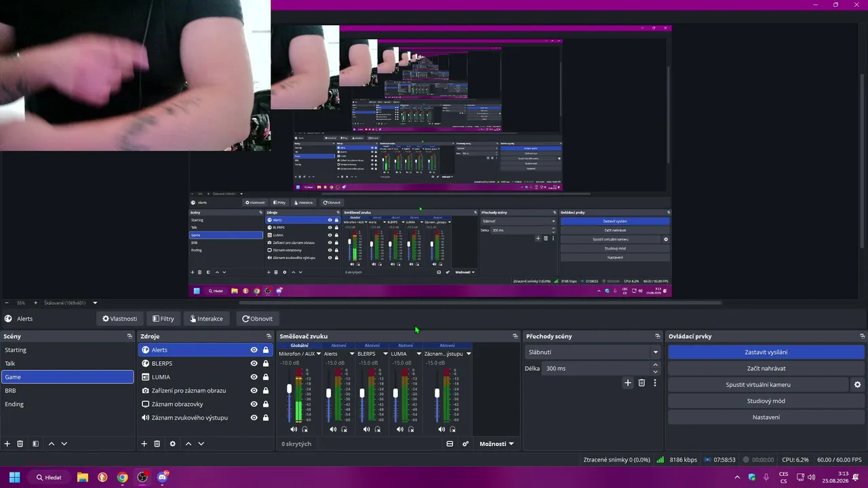868x488 pixels.
Task: Show hidden system tray icons chevron
Action: [737, 477]
